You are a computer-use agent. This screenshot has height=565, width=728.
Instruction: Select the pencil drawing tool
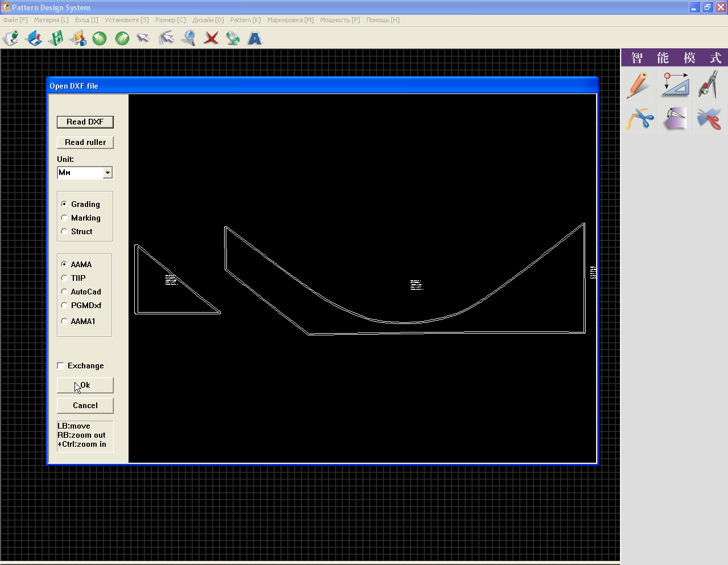coord(639,85)
